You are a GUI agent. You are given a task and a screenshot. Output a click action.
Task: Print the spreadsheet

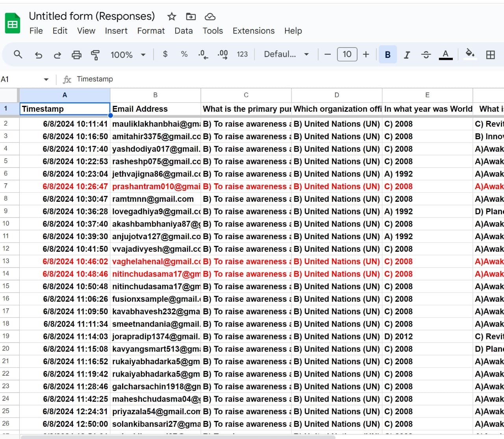pyautogui.click(x=76, y=55)
